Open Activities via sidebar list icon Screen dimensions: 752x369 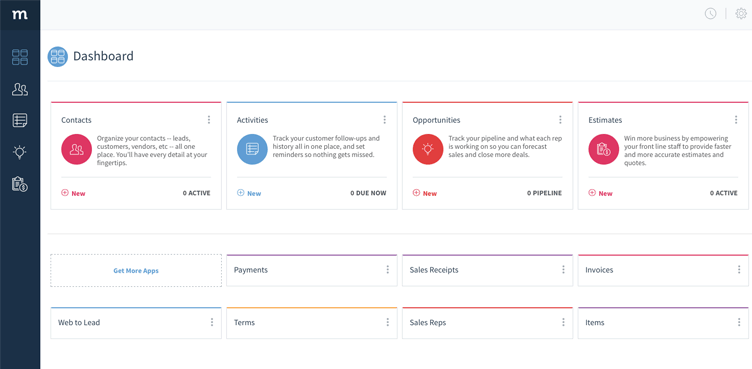(20, 120)
